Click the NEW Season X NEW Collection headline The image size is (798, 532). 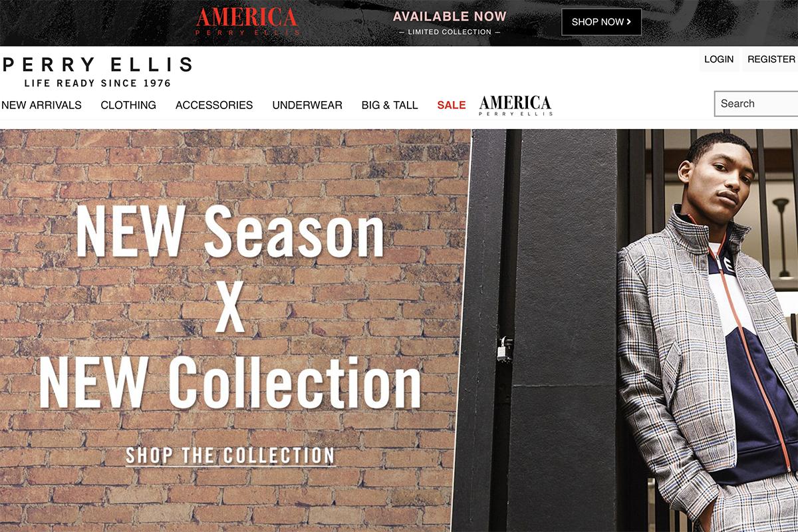230,307
